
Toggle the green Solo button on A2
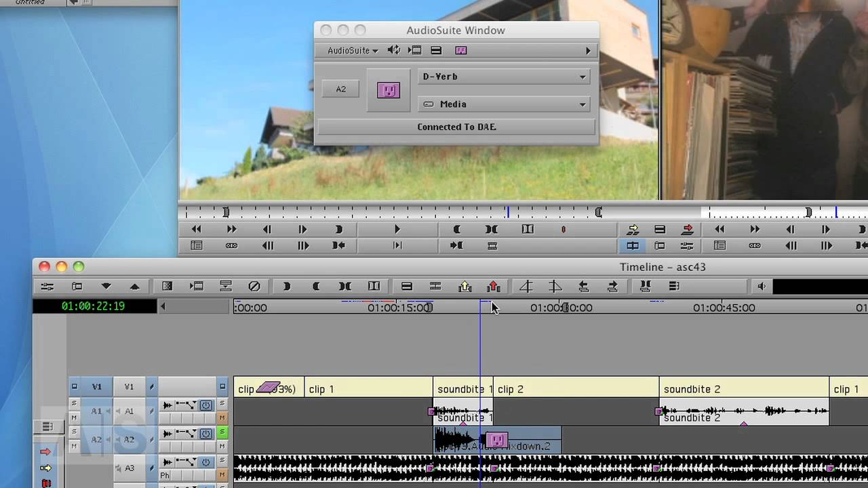[x=222, y=432]
